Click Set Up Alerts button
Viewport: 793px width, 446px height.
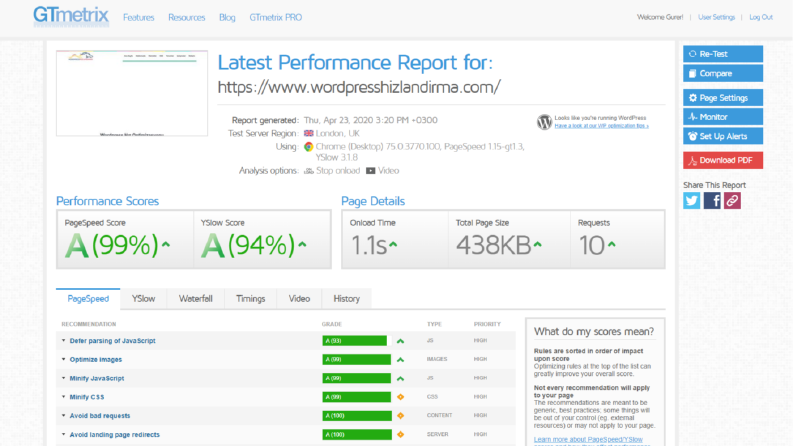[x=723, y=136]
